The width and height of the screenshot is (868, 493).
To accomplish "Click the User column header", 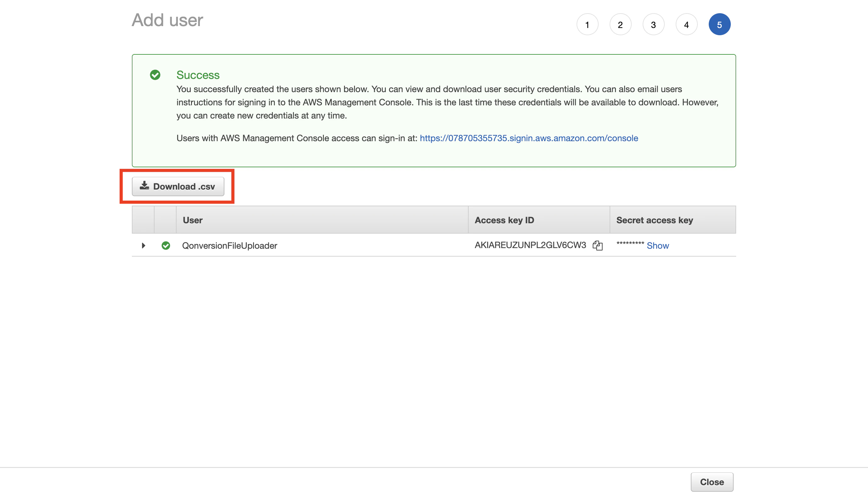I will click(193, 220).
